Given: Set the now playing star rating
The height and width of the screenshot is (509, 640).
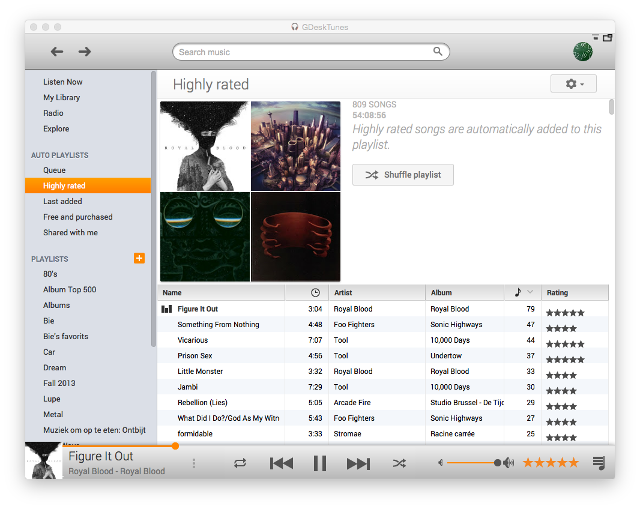Looking at the screenshot, I should click(551, 462).
